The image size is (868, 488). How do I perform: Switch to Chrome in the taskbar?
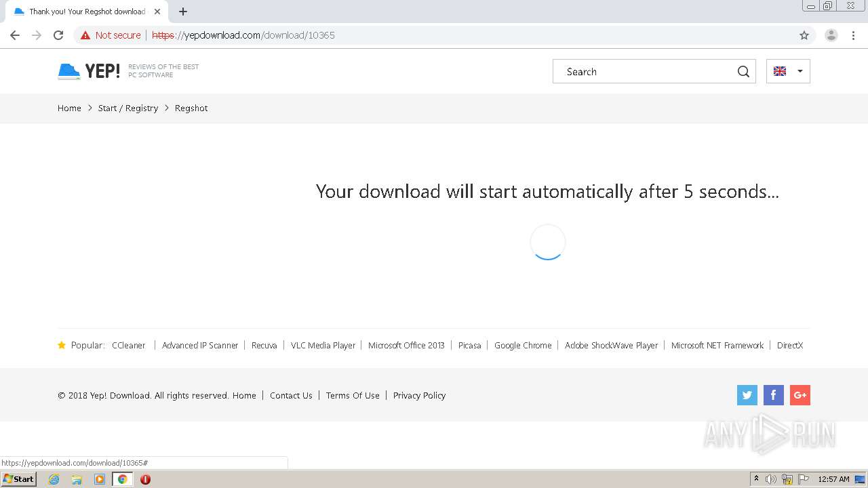coord(122,479)
